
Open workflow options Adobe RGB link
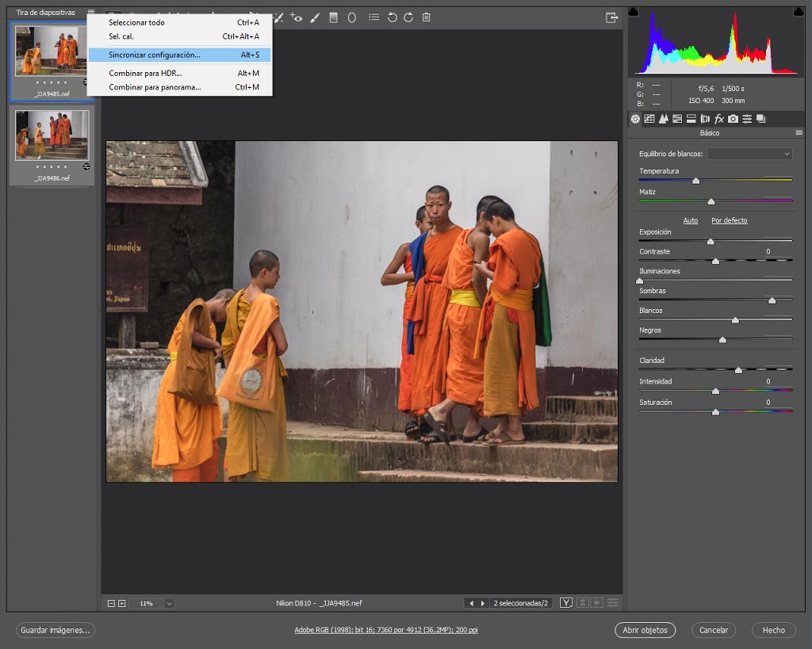tap(386, 630)
